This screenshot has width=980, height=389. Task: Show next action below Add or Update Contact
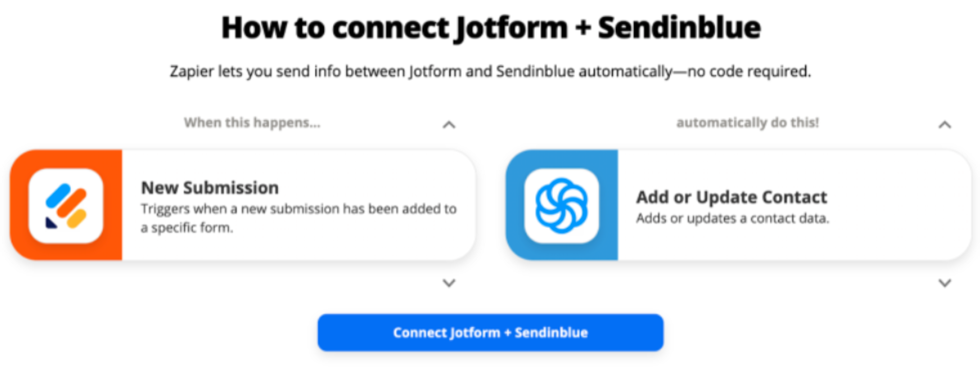(x=944, y=283)
